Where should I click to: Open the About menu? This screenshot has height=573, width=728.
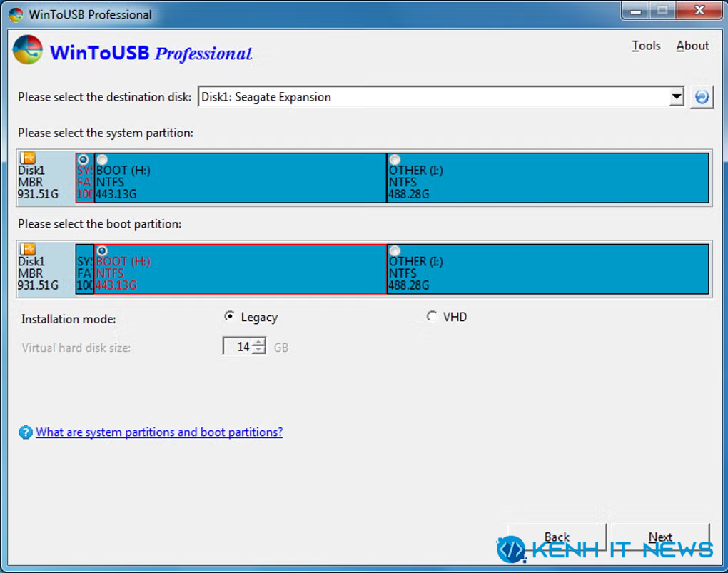point(692,46)
